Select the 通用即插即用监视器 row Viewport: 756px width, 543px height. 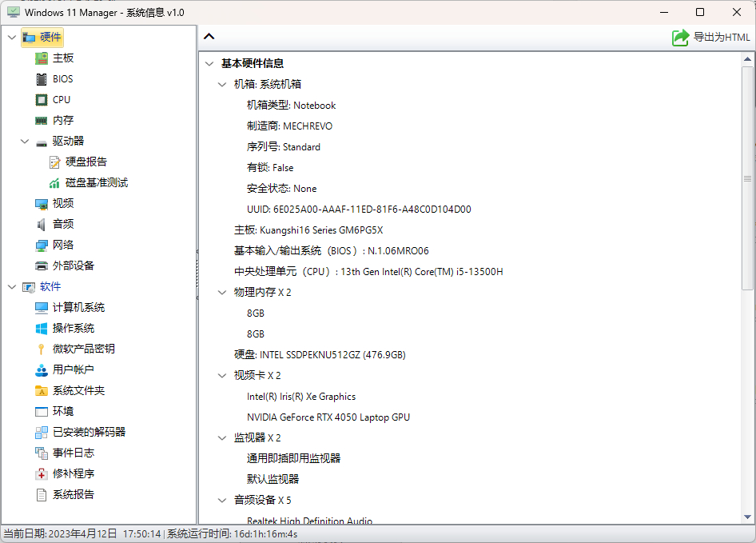pyautogui.click(x=293, y=458)
